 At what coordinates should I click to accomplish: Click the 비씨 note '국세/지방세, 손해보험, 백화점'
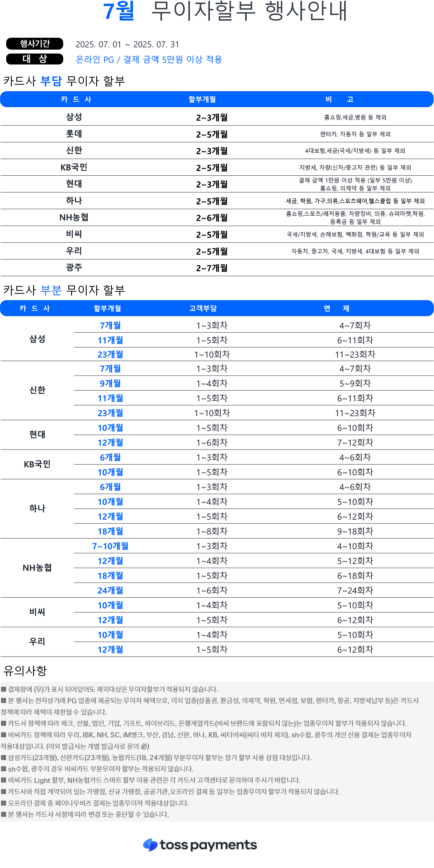pyautogui.click(x=355, y=234)
